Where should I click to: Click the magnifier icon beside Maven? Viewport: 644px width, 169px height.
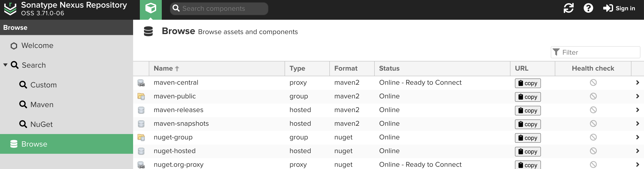point(23,104)
